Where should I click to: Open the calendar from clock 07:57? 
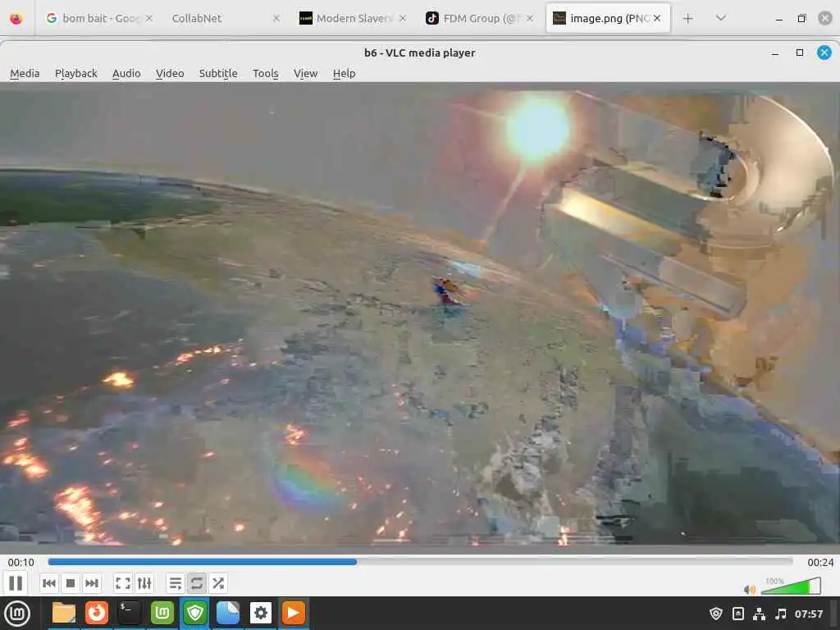point(808,614)
